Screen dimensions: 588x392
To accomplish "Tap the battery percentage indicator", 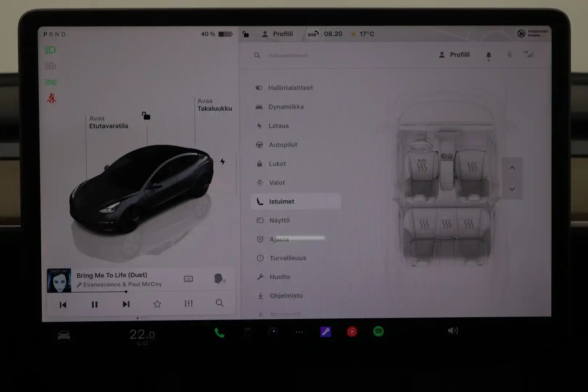I will click(x=217, y=34).
